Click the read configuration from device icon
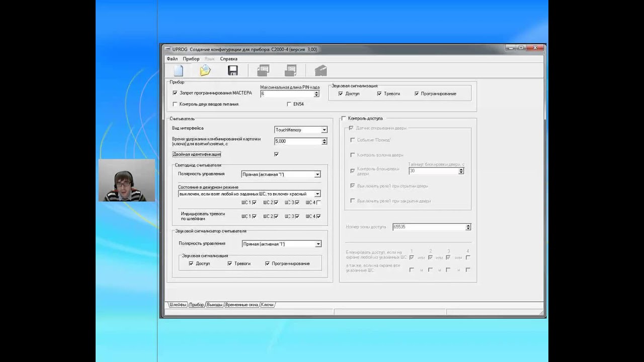This screenshot has height=362, width=644. (x=263, y=70)
